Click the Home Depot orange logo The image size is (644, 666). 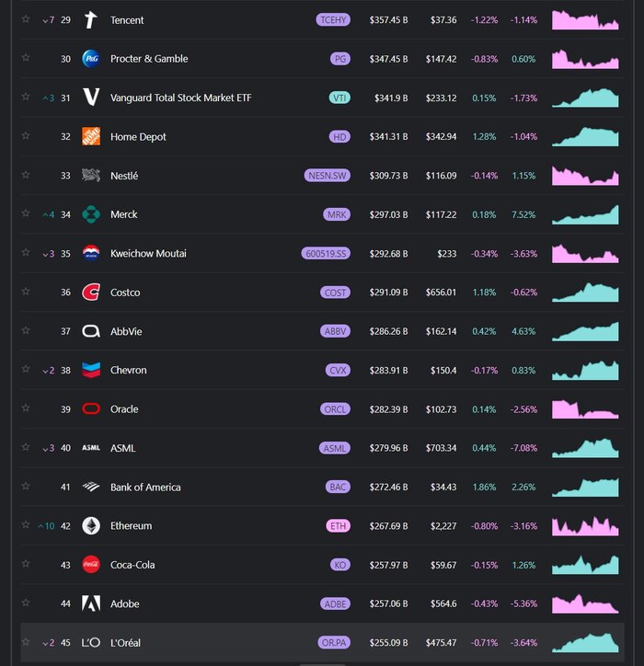pos(90,136)
